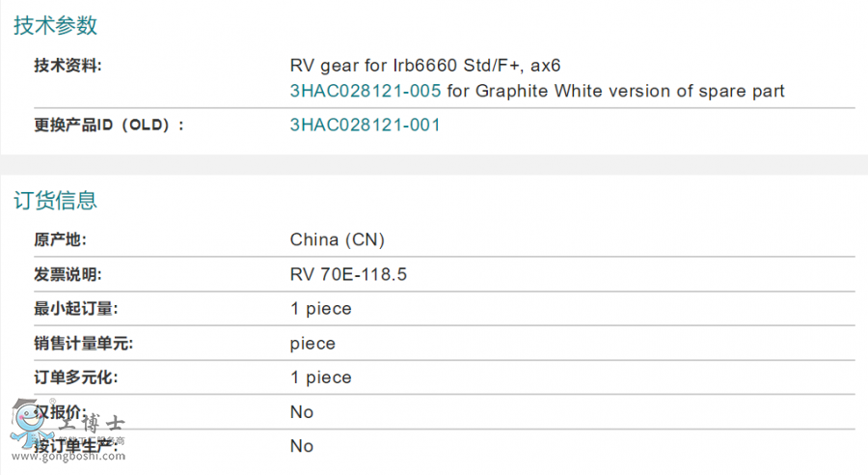Select the 订货信息 section heading

pos(56,201)
